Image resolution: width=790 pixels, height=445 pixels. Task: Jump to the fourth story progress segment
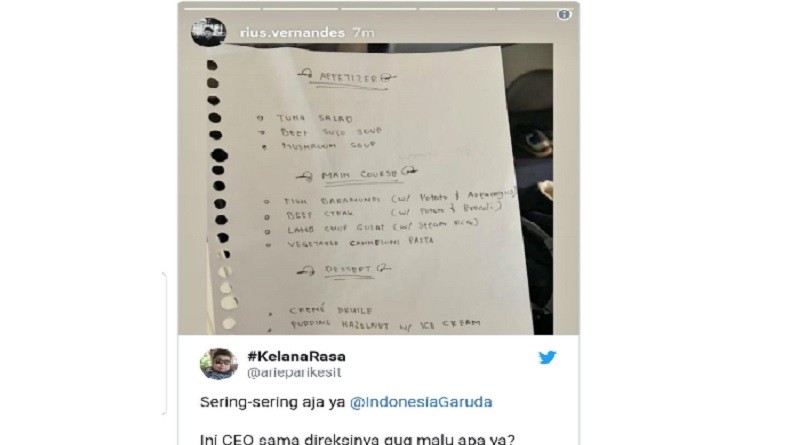(x=457, y=9)
